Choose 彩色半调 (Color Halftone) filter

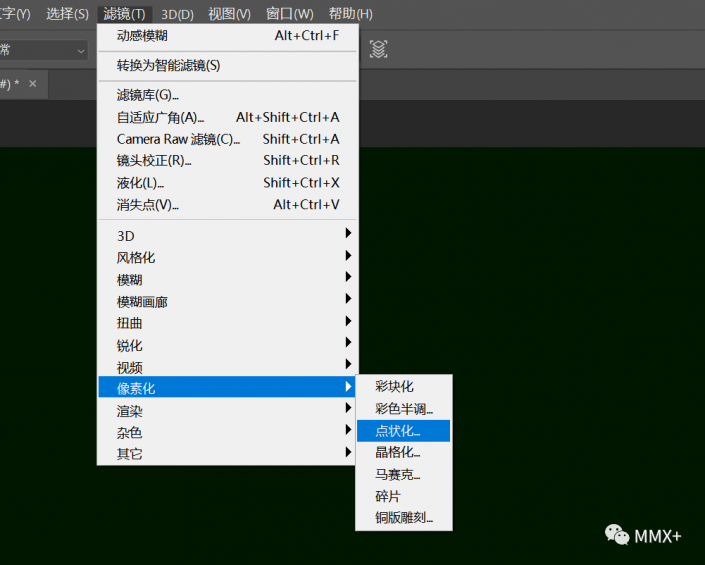(x=403, y=409)
